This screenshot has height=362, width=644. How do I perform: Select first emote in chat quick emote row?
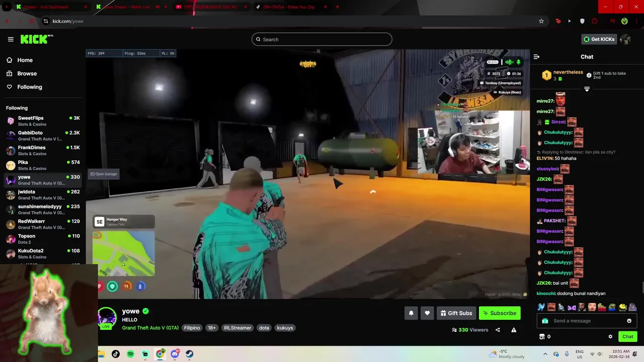click(541, 307)
